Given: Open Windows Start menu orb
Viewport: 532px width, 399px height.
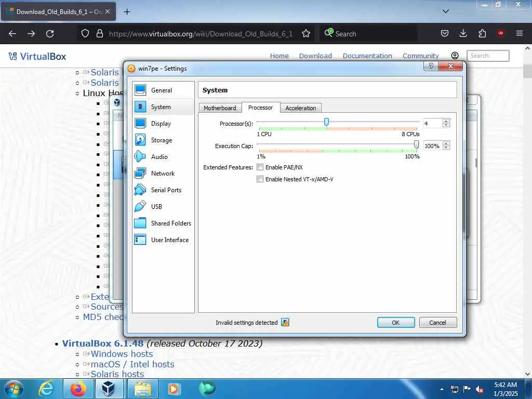Looking at the screenshot, I should coord(14,389).
